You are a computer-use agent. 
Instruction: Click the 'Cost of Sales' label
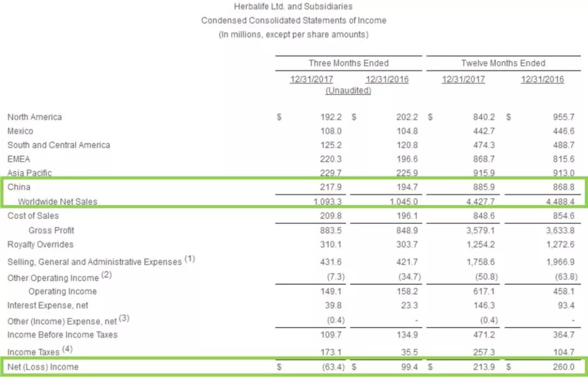point(33,216)
